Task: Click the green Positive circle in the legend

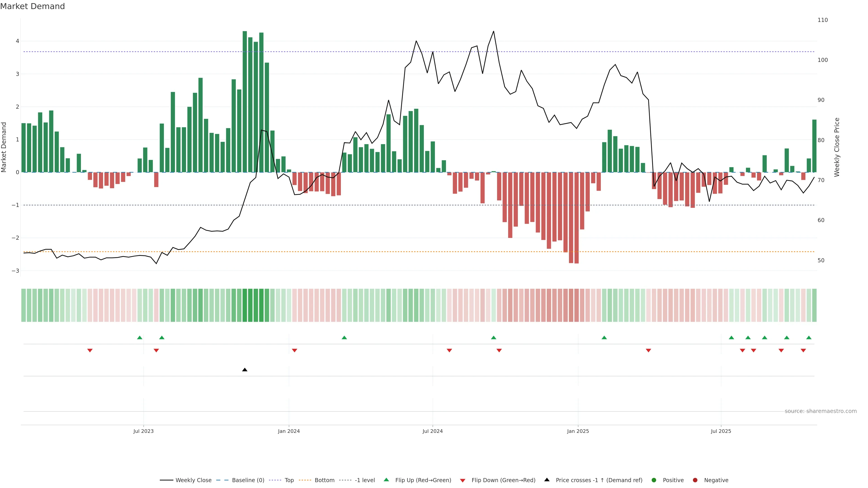Action: (x=654, y=480)
